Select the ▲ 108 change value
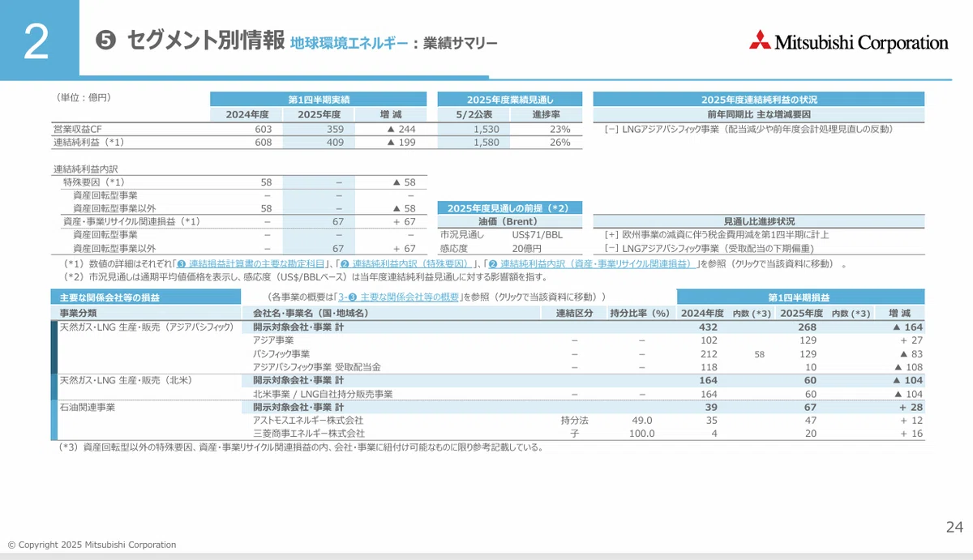This screenshot has height=560, width=973. coord(907,367)
